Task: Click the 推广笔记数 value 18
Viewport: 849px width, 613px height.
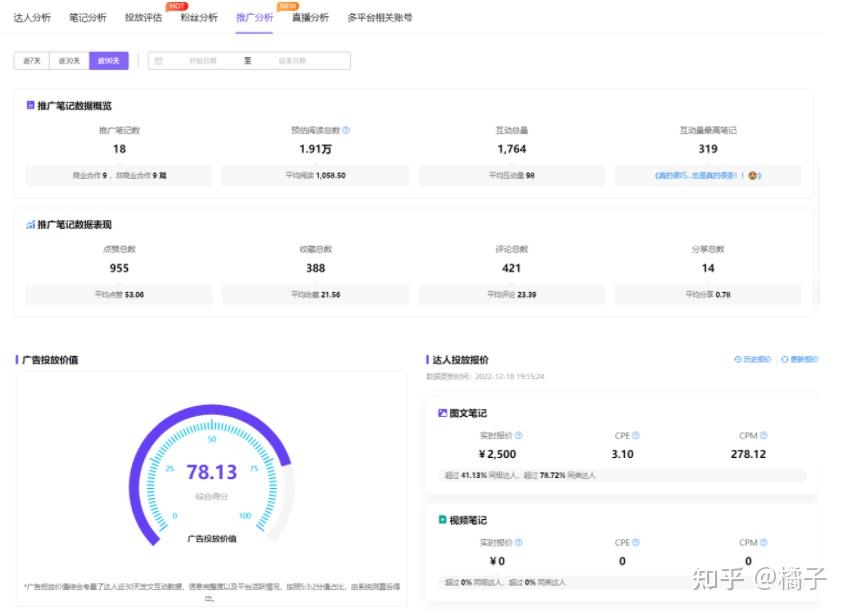Action: (120, 149)
